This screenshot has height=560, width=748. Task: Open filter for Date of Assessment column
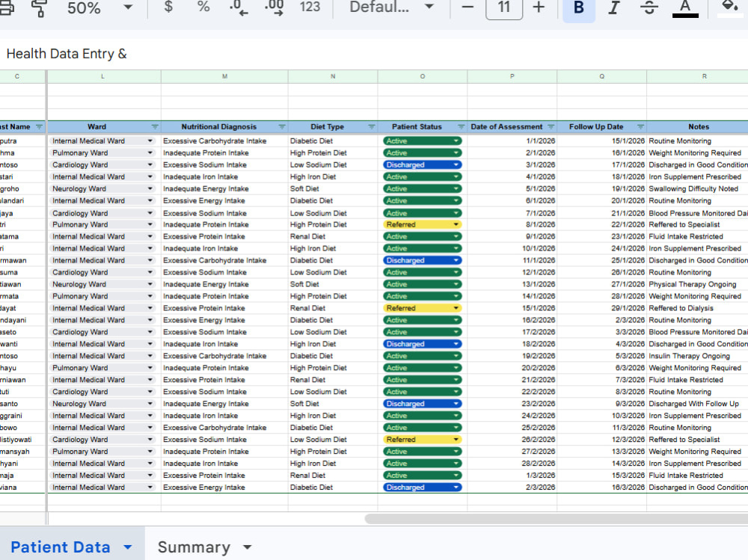[x=551, y=127]
